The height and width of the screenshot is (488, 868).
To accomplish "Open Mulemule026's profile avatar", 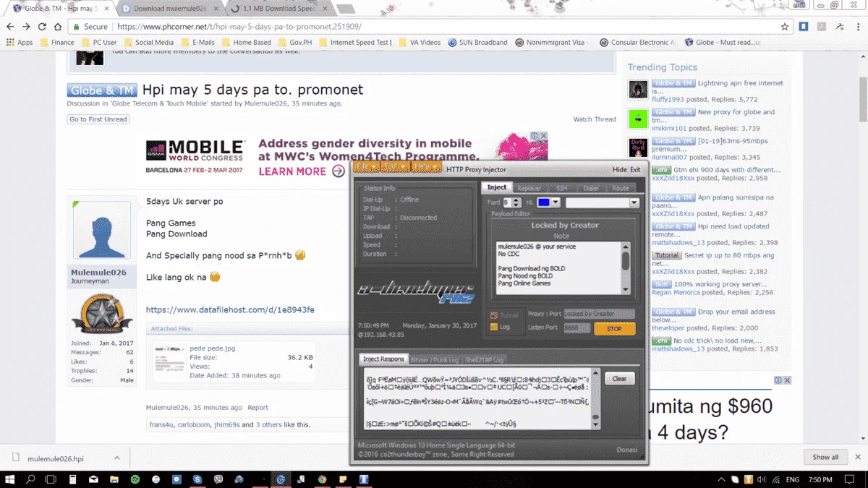I will pyautogui.click(x=102, y=231).
